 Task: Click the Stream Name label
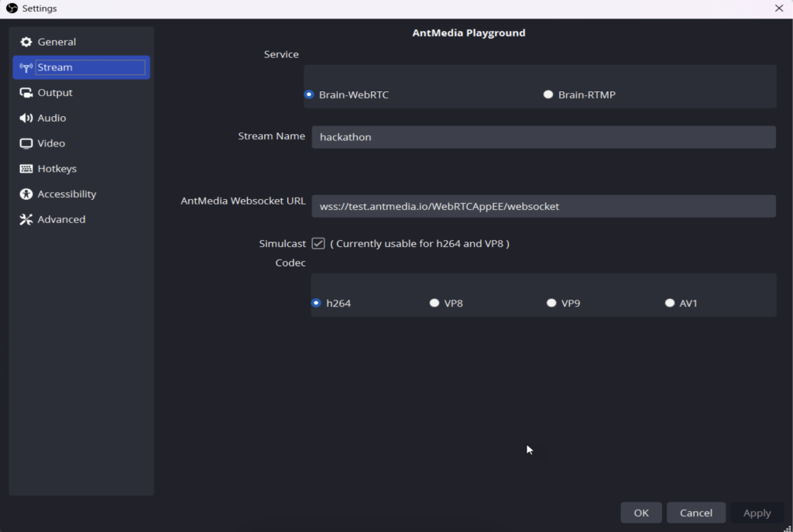272,136
